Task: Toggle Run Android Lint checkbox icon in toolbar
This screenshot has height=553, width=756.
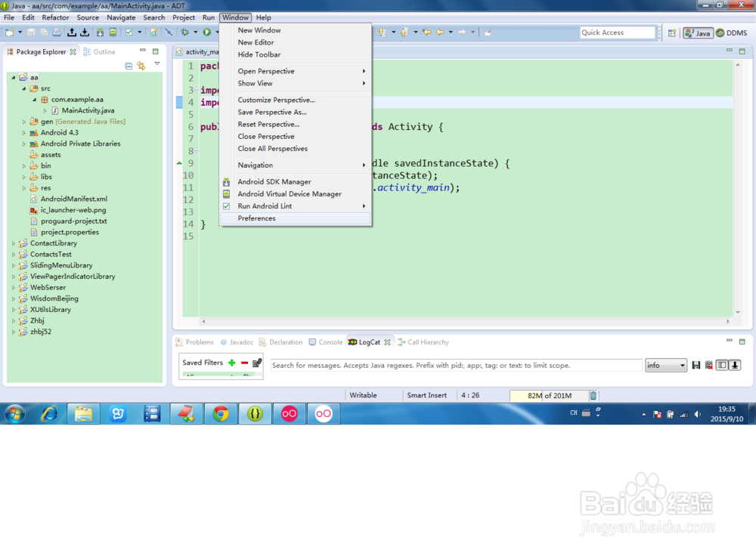Action: [129, 32]
